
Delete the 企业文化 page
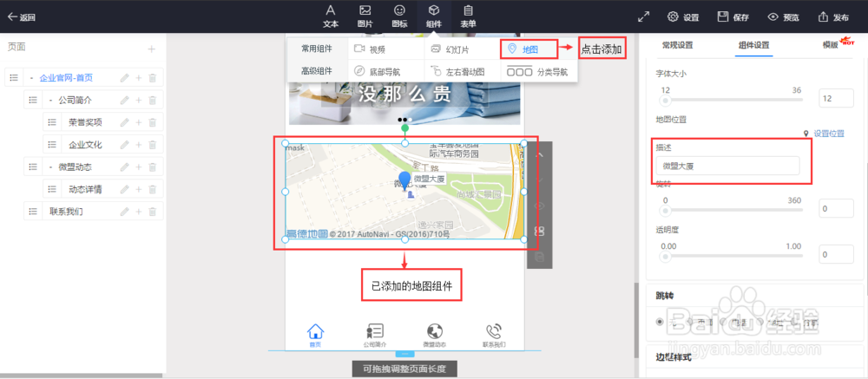[153, 145]
